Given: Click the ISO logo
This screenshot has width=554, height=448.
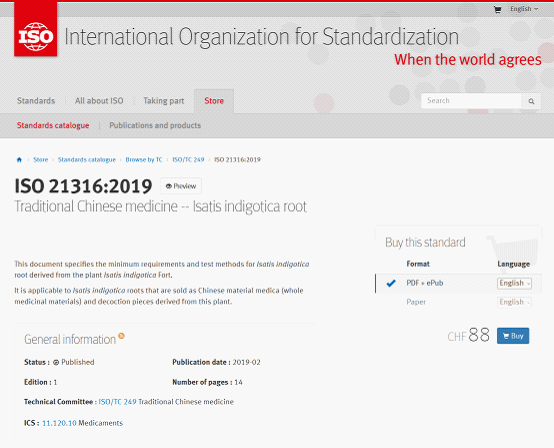Looking at the screenshot, I should click(x=35, y=29).
